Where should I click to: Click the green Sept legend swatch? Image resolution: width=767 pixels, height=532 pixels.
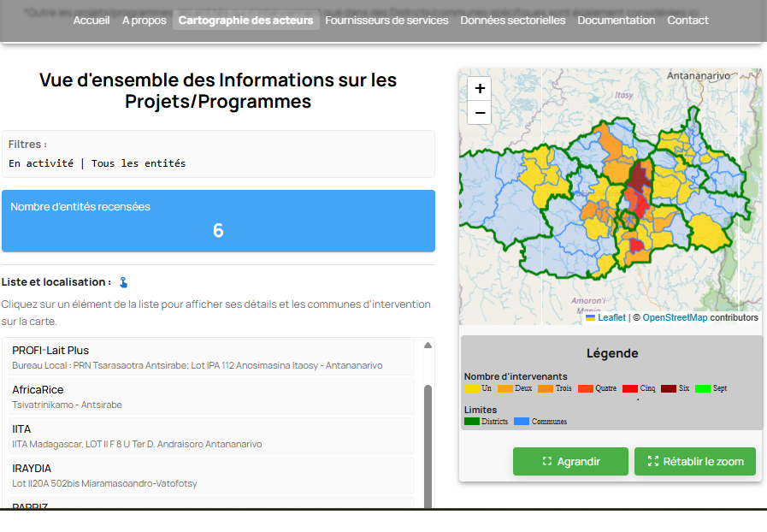click(702, 388)
